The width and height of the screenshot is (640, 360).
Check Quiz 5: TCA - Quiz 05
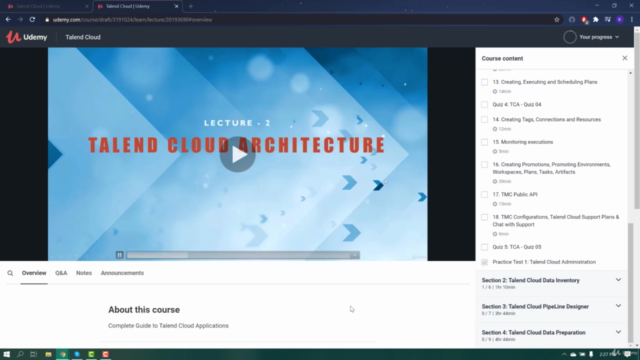pos(484,247)
